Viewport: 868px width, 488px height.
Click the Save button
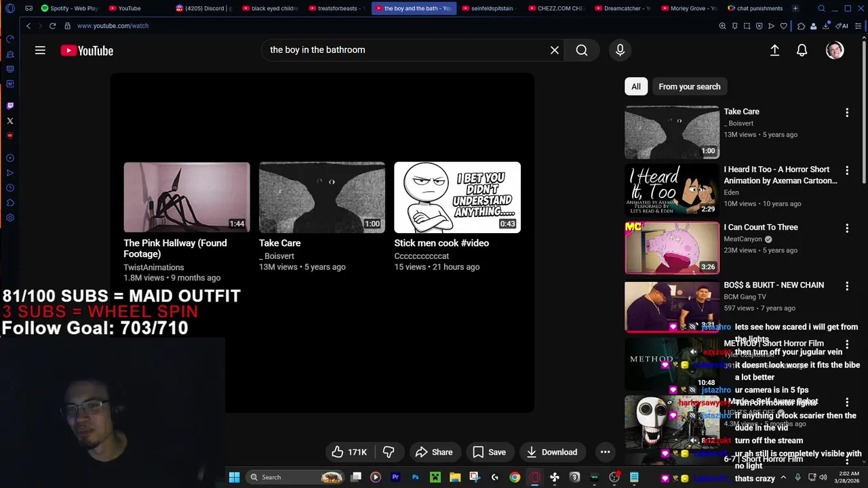pyautogui.click(x=490, y=452)
